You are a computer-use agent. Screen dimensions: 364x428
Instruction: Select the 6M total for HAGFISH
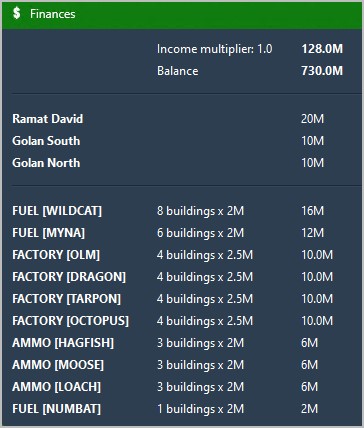309,343
